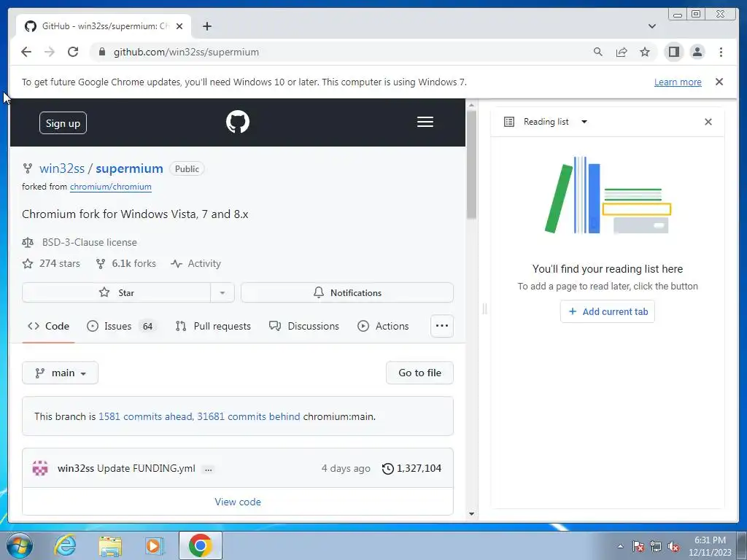Screen dimensions: 747x560
Task: Bookmark this tab with the star icon
Action: coord(645,52)
